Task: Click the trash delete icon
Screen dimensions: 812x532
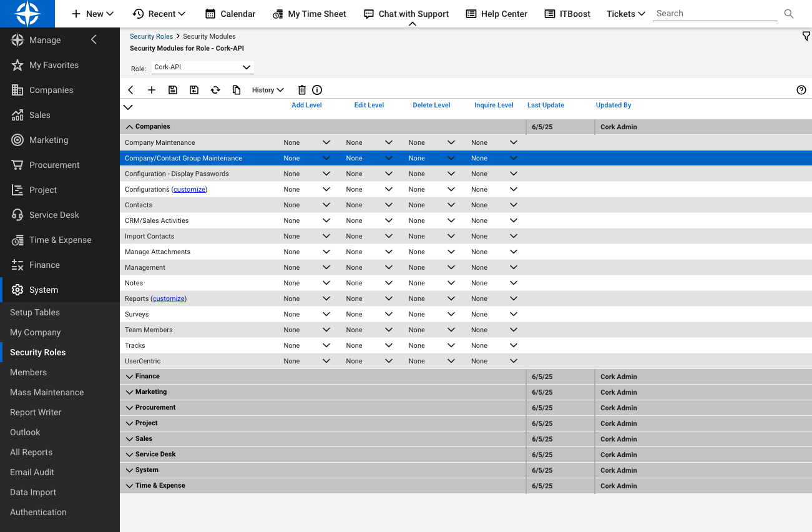Action: 302,90
